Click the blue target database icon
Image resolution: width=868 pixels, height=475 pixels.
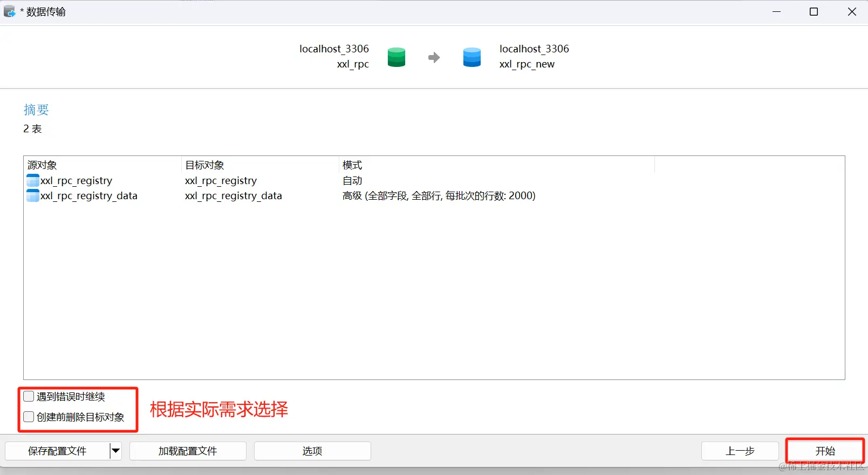(471, 57)
